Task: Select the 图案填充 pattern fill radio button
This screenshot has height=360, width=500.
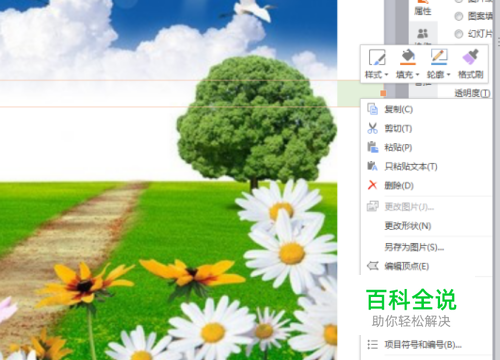Action: 459,16
